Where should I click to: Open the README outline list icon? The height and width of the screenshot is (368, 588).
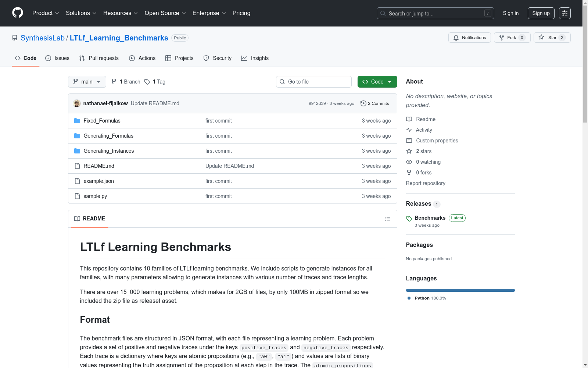pos(388,219)
